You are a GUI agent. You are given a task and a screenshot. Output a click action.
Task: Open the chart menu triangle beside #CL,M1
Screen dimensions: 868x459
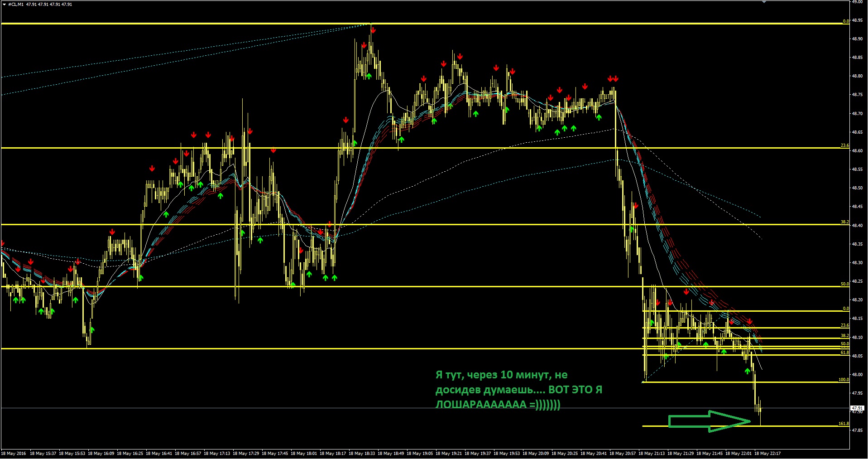4,5
